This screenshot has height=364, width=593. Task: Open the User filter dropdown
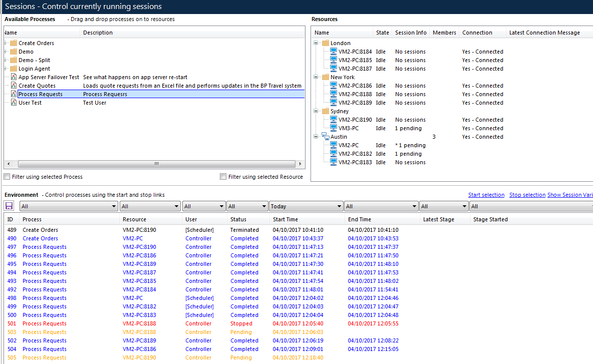point(203,206)
